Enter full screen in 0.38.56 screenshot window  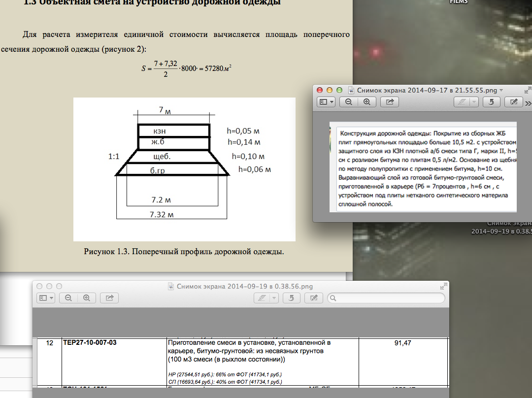(444, 286)
